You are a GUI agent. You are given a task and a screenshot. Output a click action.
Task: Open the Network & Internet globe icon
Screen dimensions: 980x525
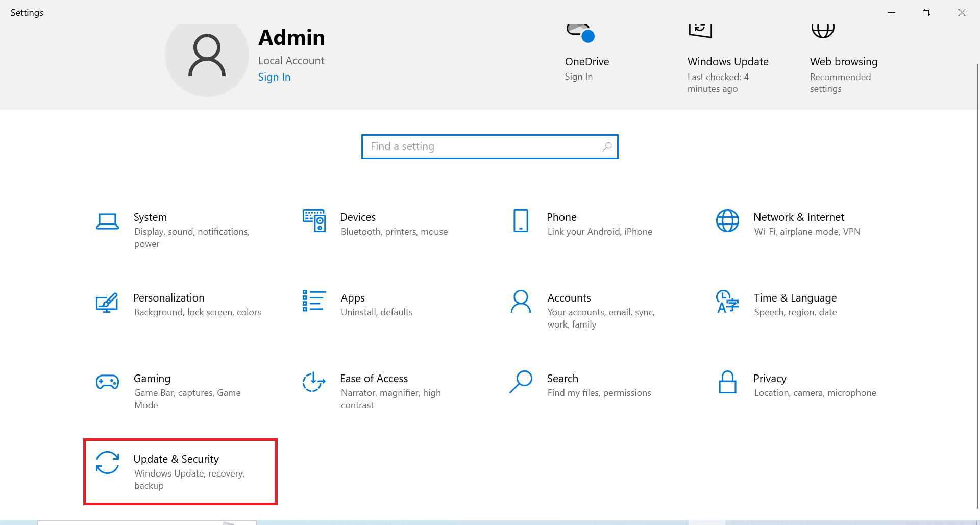click(x=727, y=220)
